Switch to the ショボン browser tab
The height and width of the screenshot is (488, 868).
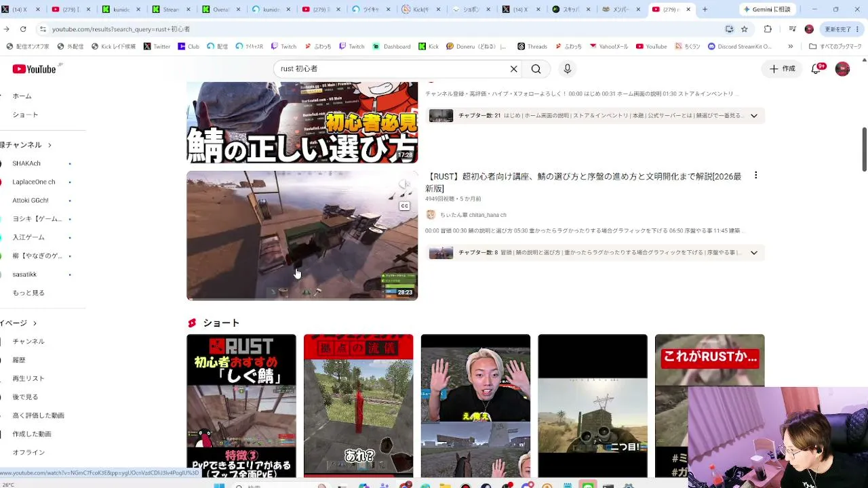pos(471,9)
